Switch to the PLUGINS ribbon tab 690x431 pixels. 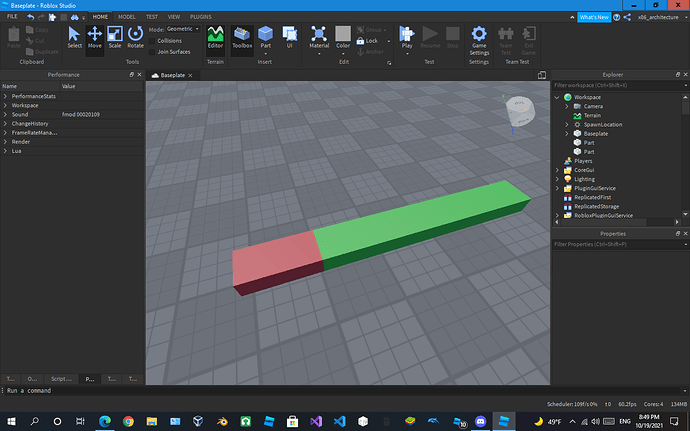[x=201, y=17]
